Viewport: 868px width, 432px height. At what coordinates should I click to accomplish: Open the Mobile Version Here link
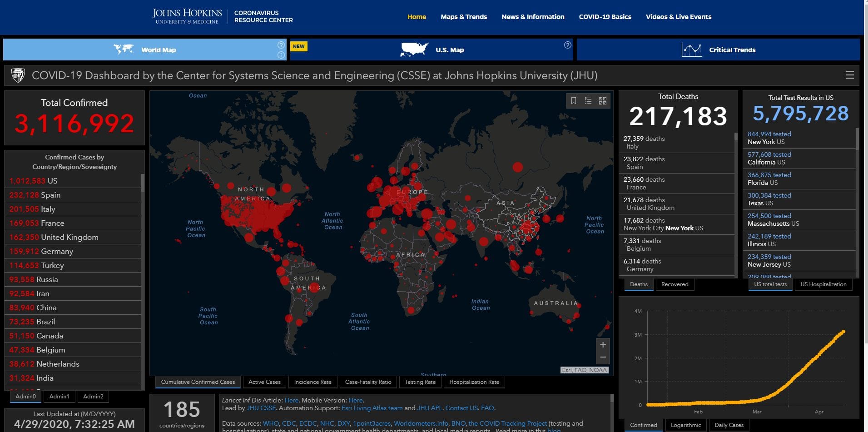point(356,400)
